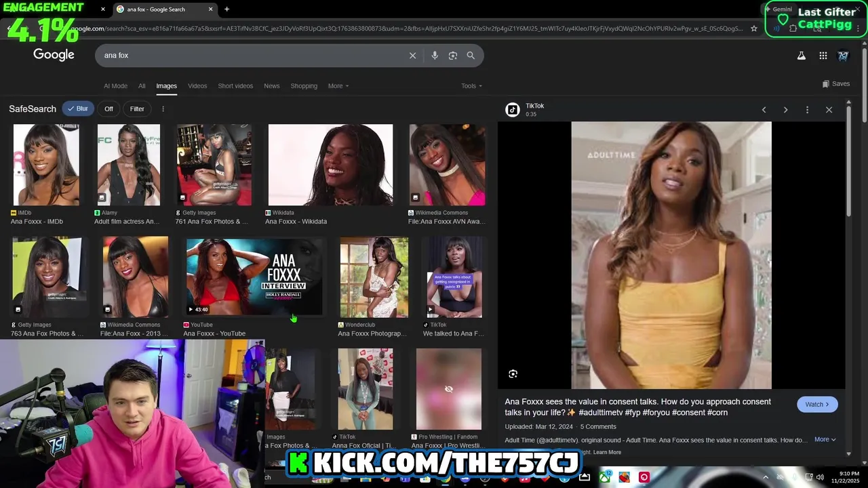
Task: Switch to All results tab
Action: [x=142, y=86]
